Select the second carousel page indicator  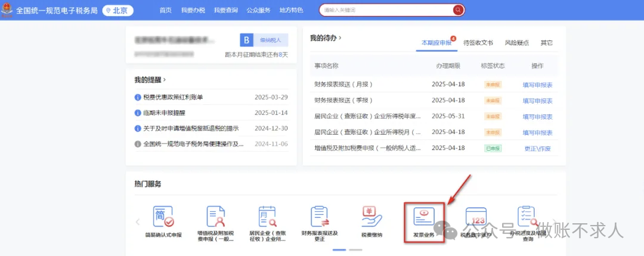[355, 249]
